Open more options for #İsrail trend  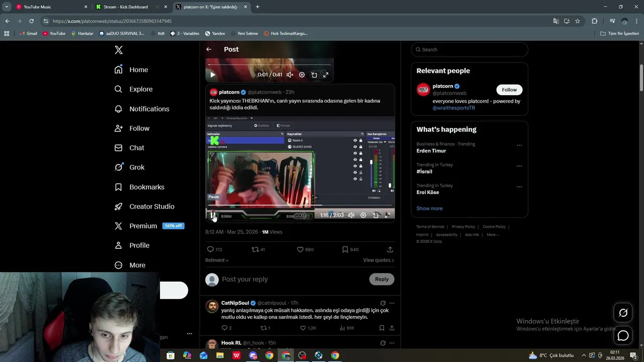pyautogui.click(x=519, y=166)
